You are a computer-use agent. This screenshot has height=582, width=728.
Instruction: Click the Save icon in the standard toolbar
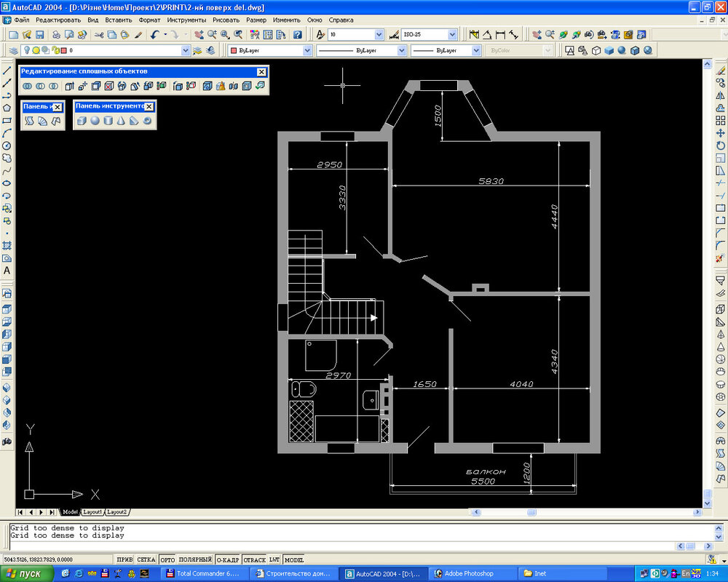coord(40,34)
